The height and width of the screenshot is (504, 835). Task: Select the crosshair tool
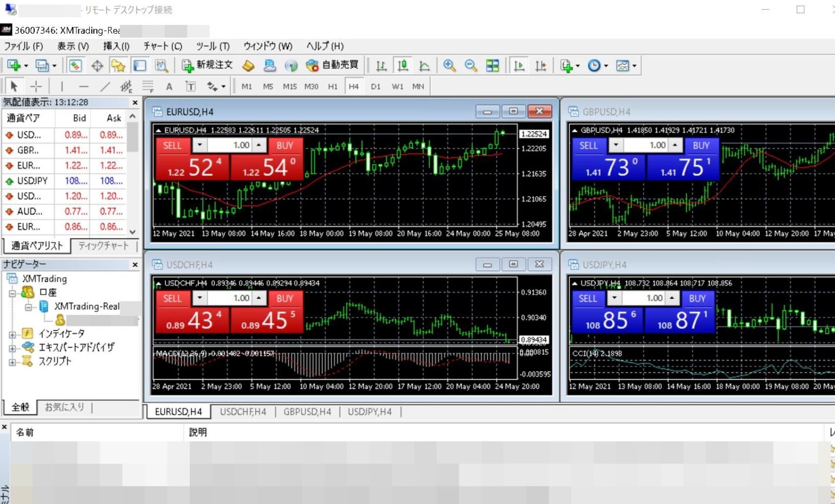pyautogui.click(x=36, y=86)
